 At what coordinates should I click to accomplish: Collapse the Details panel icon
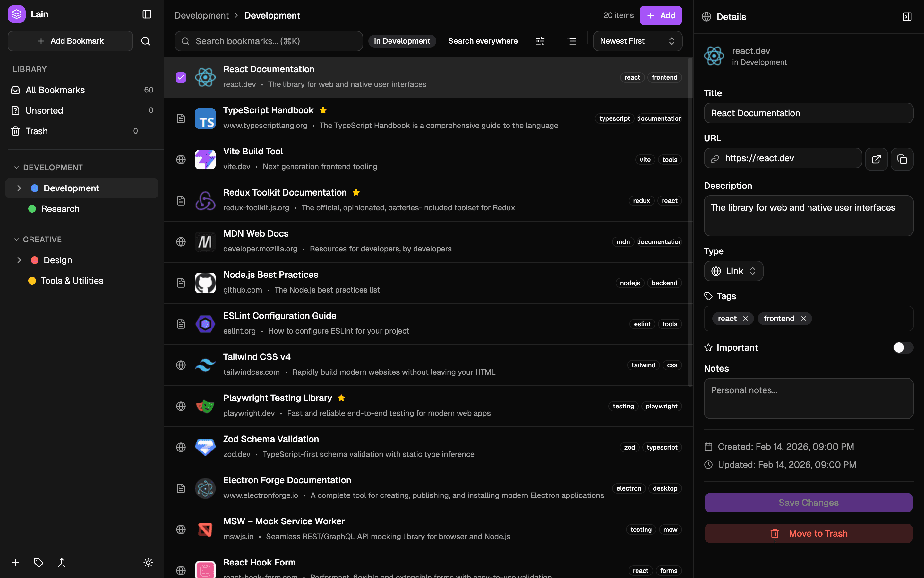coord(907,16)
